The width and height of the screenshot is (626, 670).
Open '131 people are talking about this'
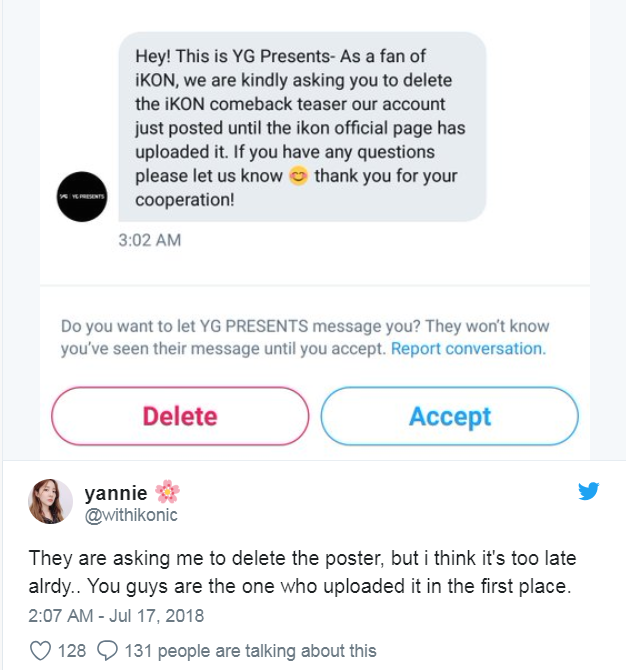(x=250, y=651)
